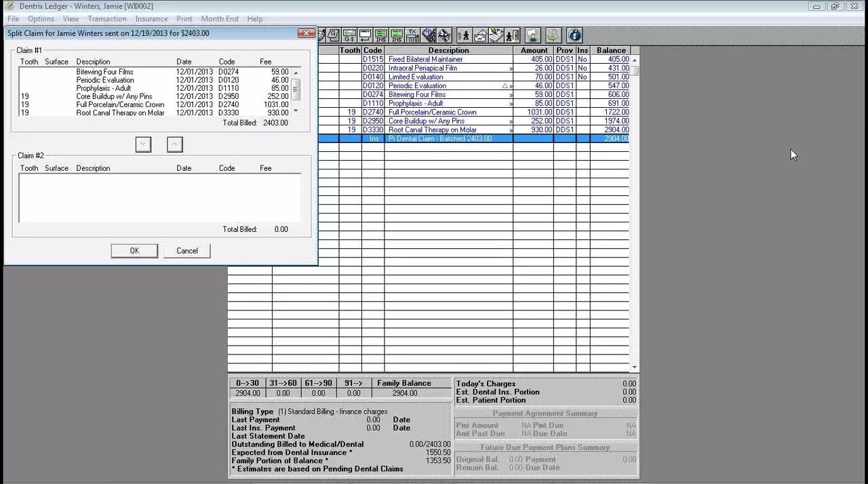Open the Transaction menu

pos(106,19)
